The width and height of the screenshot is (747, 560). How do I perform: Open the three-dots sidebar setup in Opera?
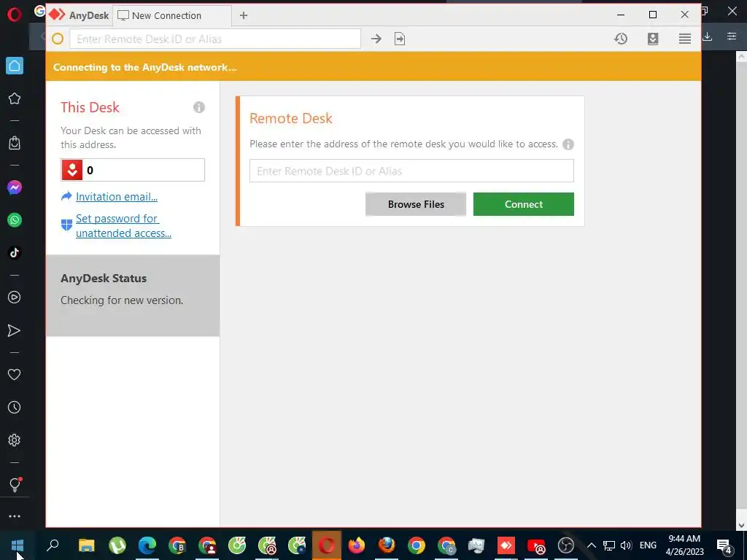[15, 516]
